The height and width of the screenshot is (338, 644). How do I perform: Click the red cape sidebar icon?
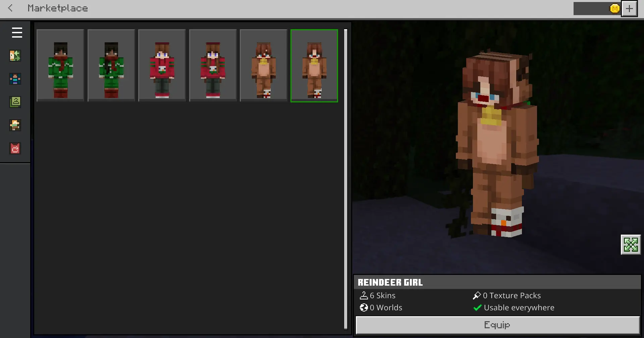pyautogui.click(x=15, y=148)
